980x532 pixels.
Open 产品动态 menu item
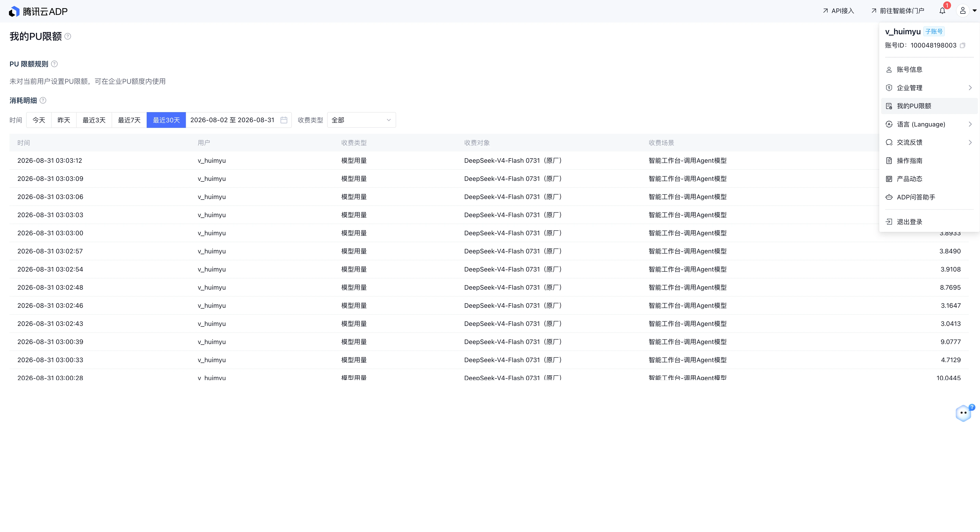(929, 179)
